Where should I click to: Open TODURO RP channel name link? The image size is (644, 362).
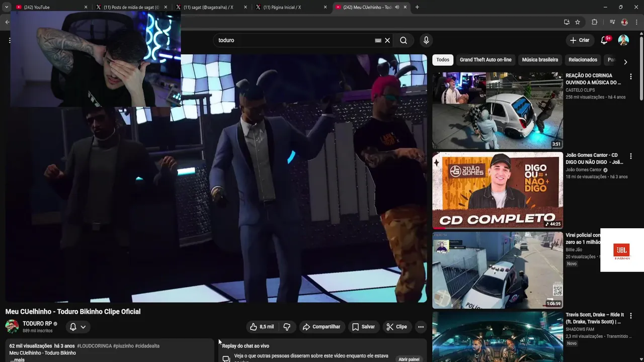(37, 324)
